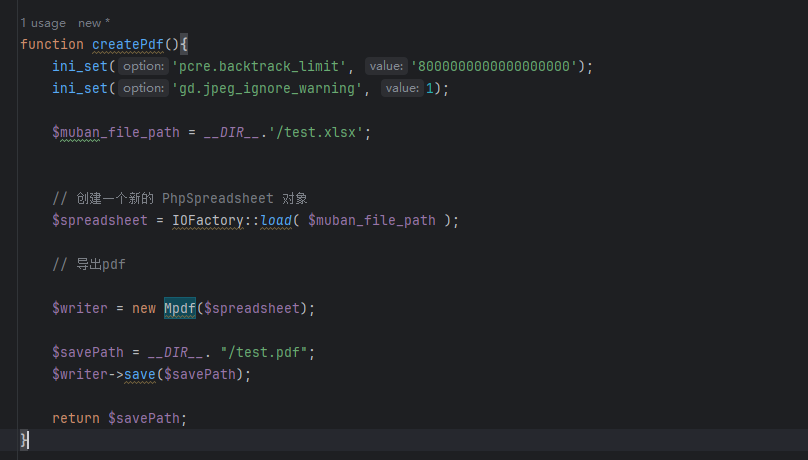Click the createPdf function name
Screen dimensions: 808x460
128,44
